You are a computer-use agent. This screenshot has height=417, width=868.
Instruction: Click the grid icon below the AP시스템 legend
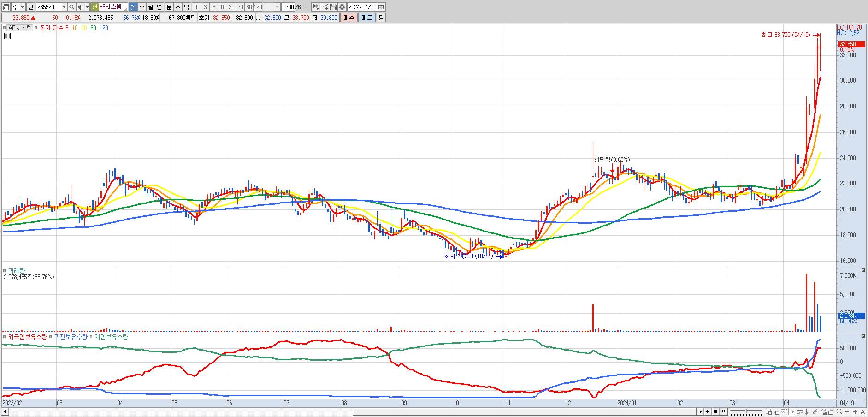7,36
